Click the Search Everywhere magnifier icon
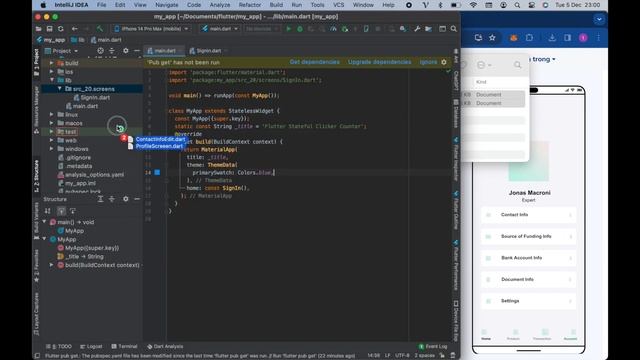The width and height of the screenshot is (640, 360). click(x=454, y=29)
